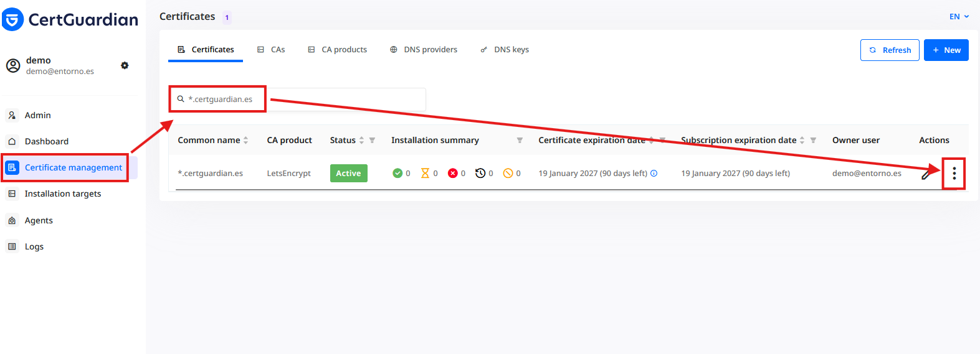Click the CertGuardian shield logo
This screenshot has height=354, width=980.
point(13,19)
